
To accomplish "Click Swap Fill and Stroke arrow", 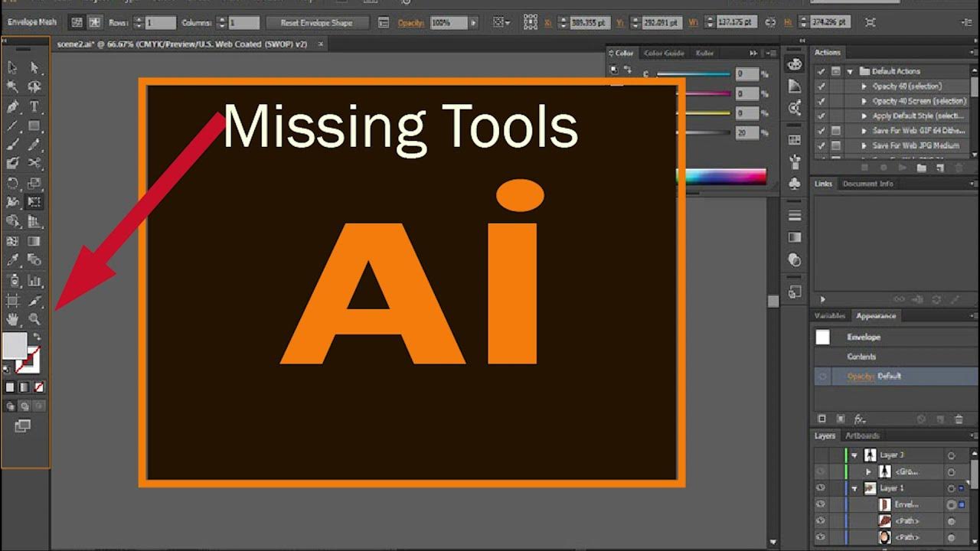I will pyautogui.click(x=37, y=337).
